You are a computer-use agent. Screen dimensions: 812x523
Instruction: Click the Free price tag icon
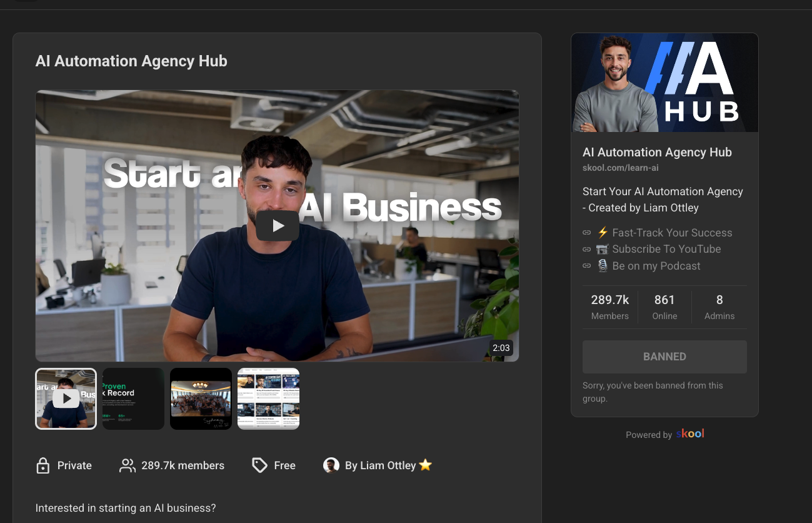(x=259, y=465)
